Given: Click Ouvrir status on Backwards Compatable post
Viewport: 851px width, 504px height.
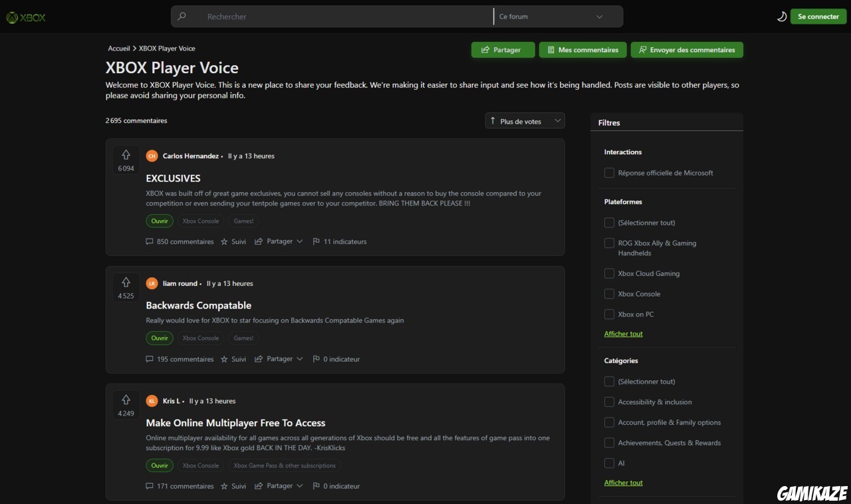Looking at the screenshot, I should coord(160,338).
